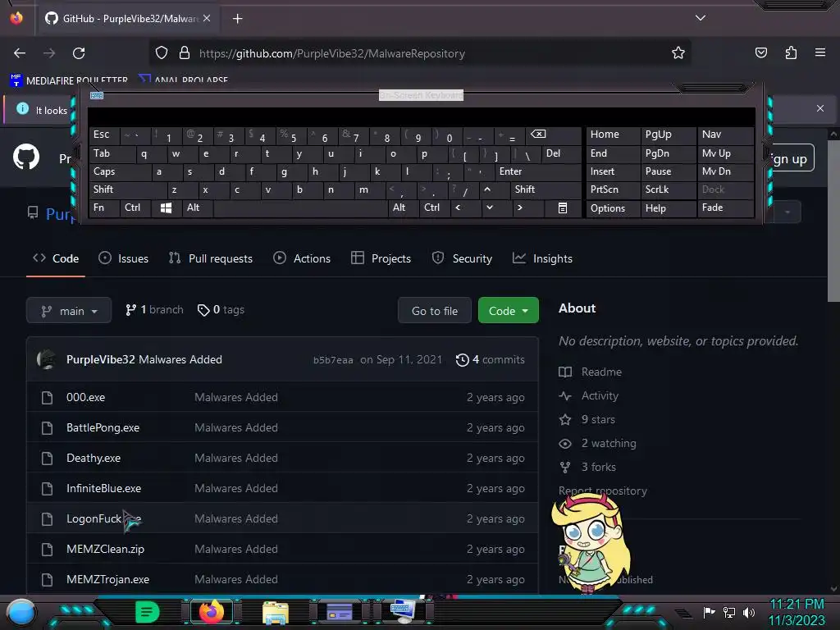
Task: Expand the main branch dropdown
Action: (69, 311)
